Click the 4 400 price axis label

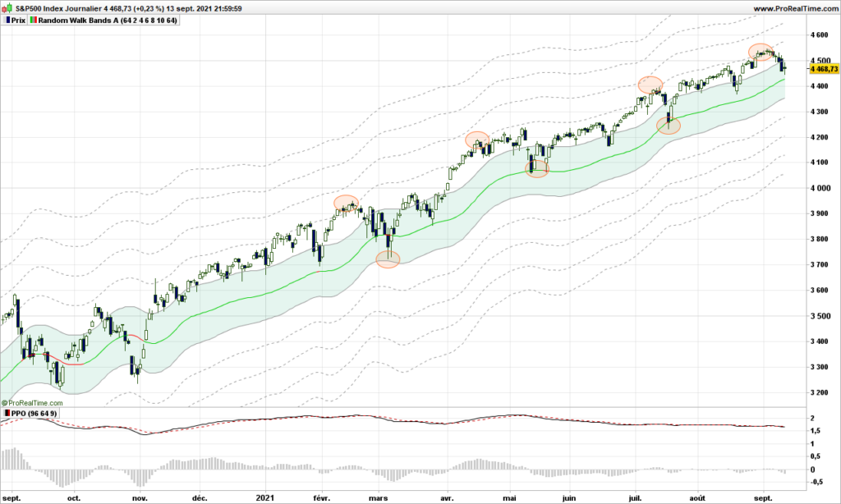point(820,86)
